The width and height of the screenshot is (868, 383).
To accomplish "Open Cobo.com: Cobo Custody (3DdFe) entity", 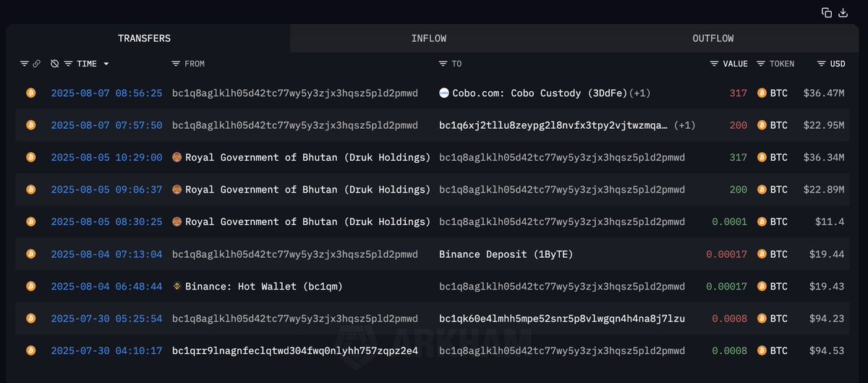I will (x=540, y=93).
